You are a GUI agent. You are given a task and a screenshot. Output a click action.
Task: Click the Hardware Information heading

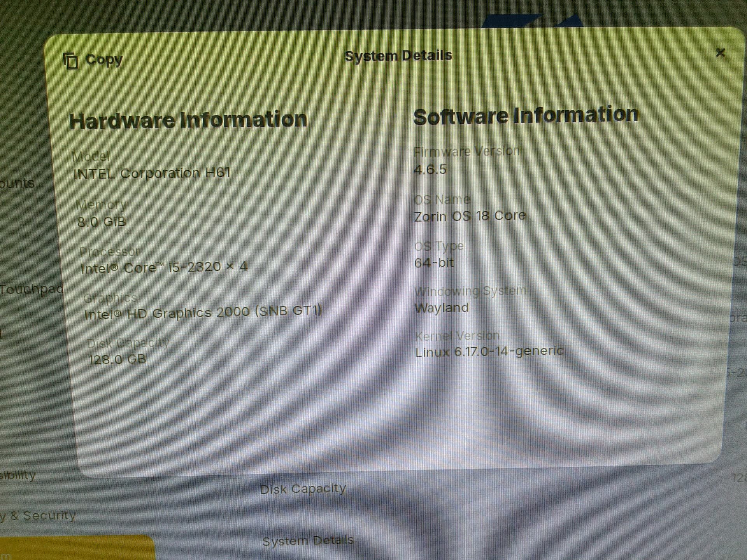click(188, 120)
